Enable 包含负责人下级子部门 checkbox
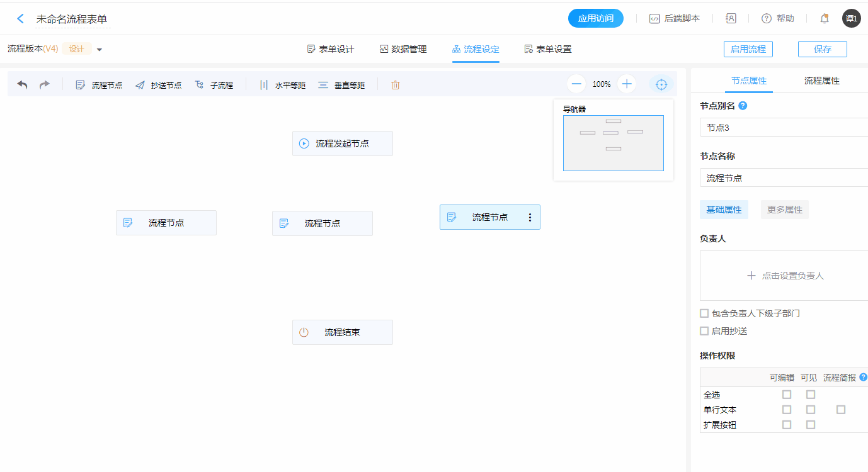Image resolution: width=868 pixels, height=472 pixels. [x=704, y=313]
